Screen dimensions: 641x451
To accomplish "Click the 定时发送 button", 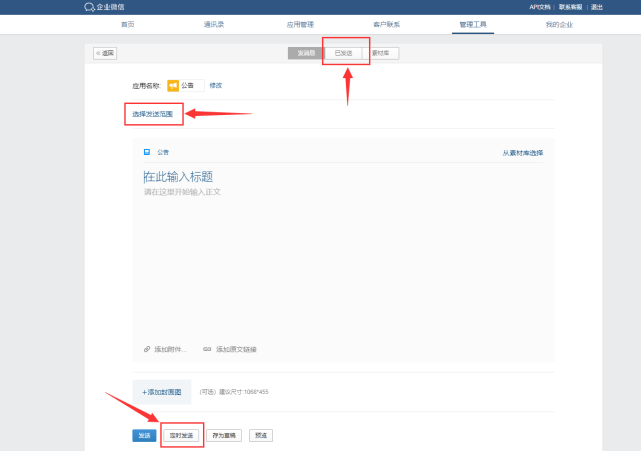I will coord(182,435).
